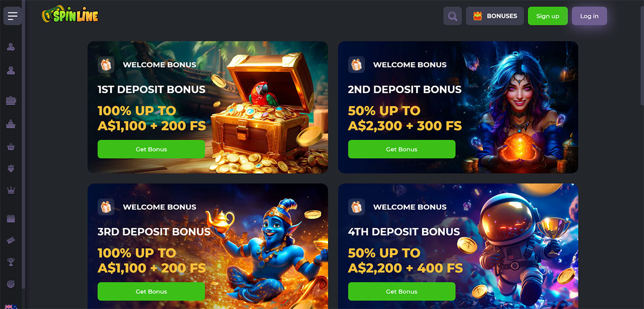Screen dimensions: 644x309
Task: Open the hamburger menu in the header
Action: [13, 16]
